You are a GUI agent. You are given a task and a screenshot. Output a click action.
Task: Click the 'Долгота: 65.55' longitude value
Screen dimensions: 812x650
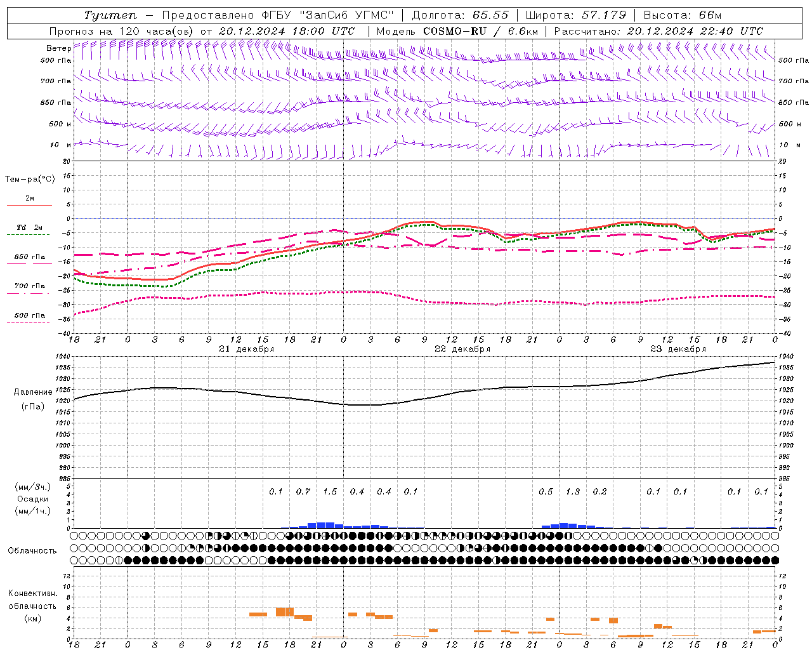[461, 15]
